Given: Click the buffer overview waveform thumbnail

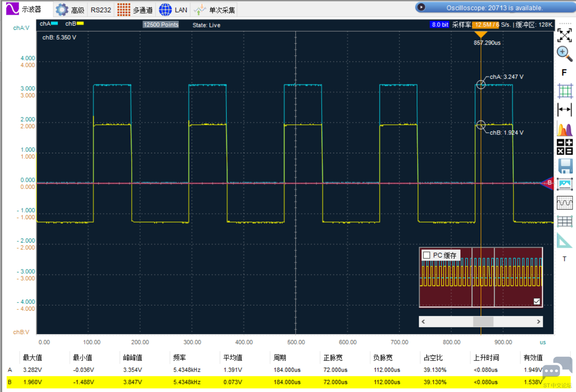Looking at the screenshot, I should pyautogui.click(x=481, y=277).
